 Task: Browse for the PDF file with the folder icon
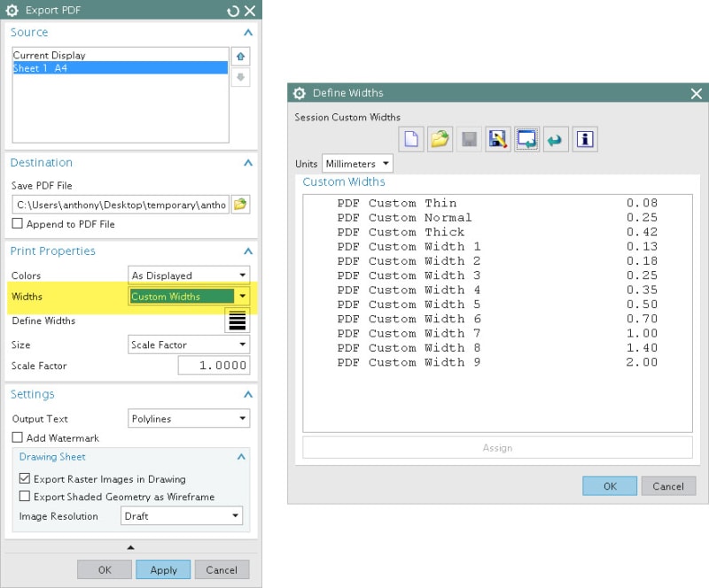(x=240, y=205)
